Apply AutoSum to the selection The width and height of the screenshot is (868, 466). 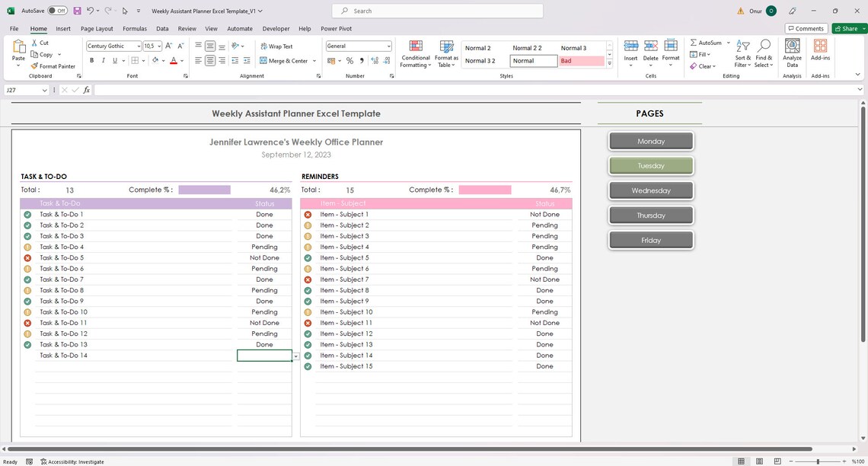click(x=707, y=42)
